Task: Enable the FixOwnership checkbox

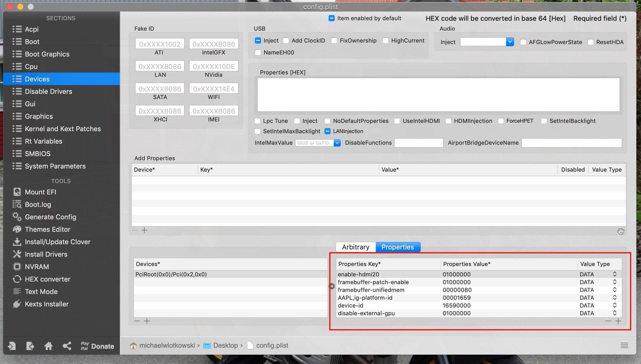Action: click(334, 41)
